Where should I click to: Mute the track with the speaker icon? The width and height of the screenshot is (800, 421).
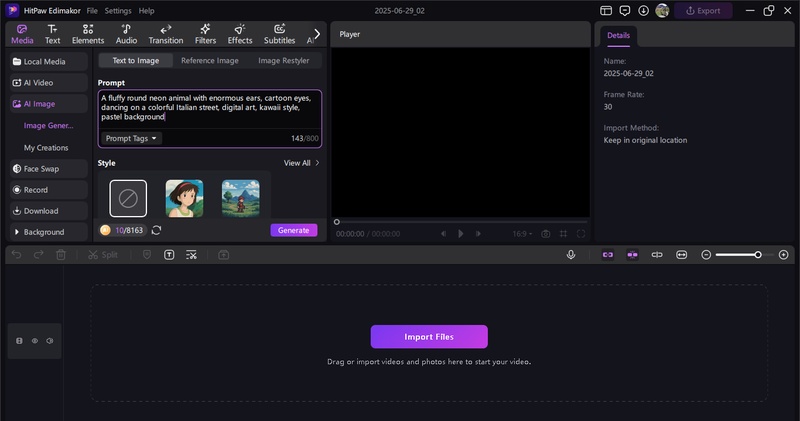tap(50, 341)
